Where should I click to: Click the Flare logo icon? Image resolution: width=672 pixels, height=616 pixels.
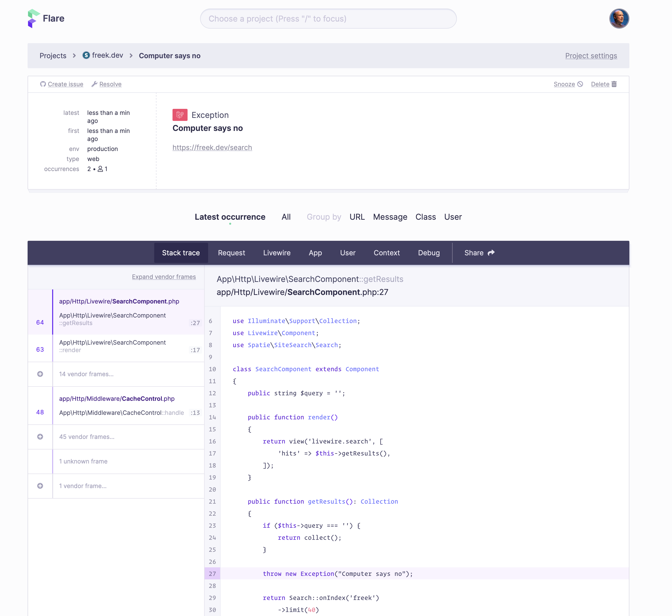point(34,18)
